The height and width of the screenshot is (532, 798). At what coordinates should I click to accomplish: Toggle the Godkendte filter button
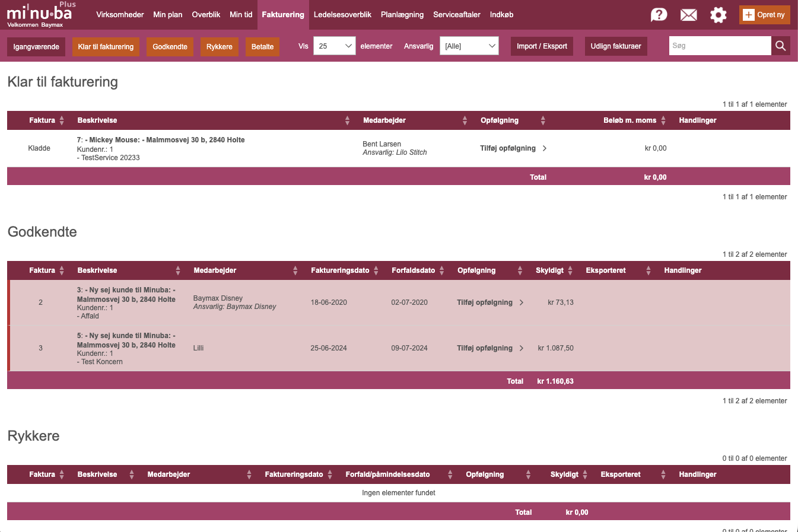[x=170, y=47]
